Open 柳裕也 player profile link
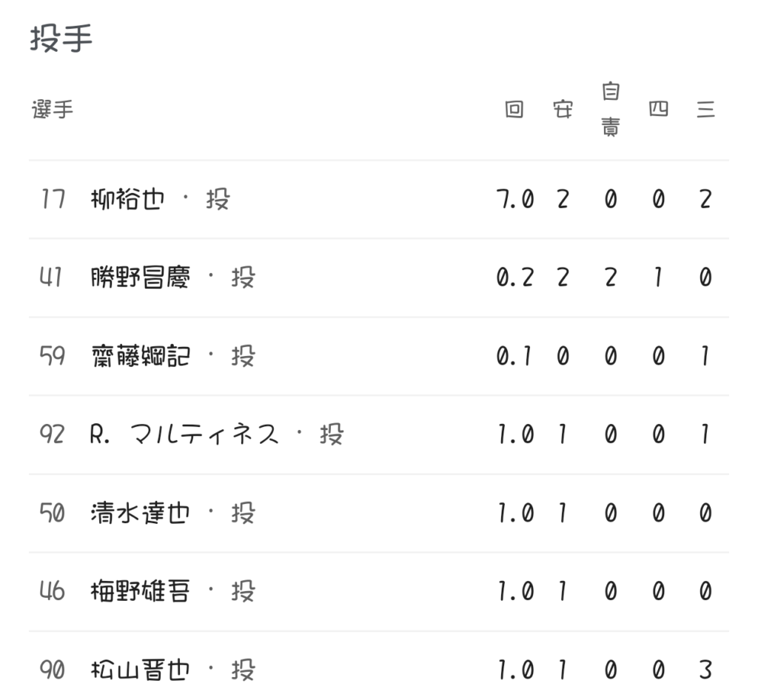Viewport: 758px width, 700px height. 126,200
